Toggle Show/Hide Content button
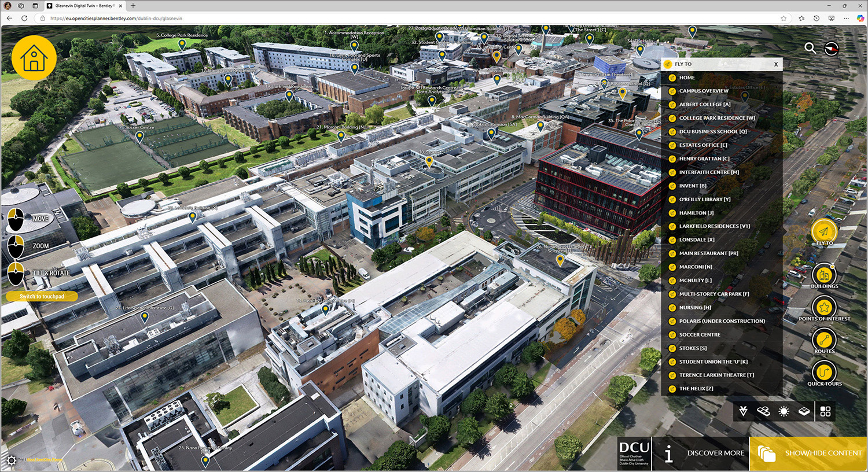Viewport: 868px width, 472px height. [808, 453]
